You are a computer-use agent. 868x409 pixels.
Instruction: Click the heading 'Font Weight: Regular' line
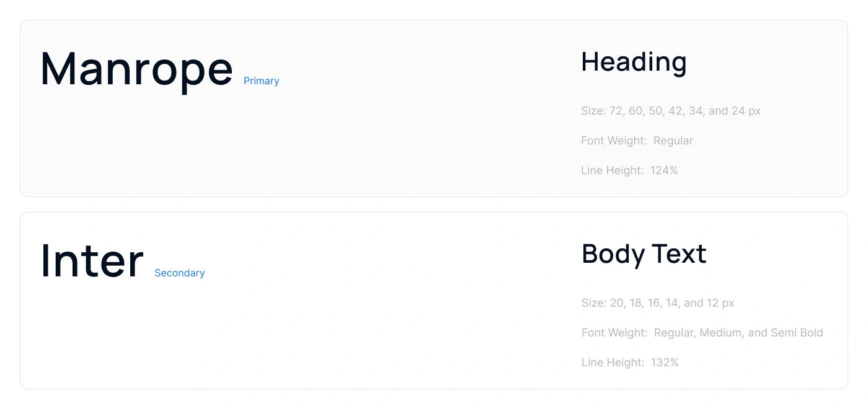(x=637, y=141)
